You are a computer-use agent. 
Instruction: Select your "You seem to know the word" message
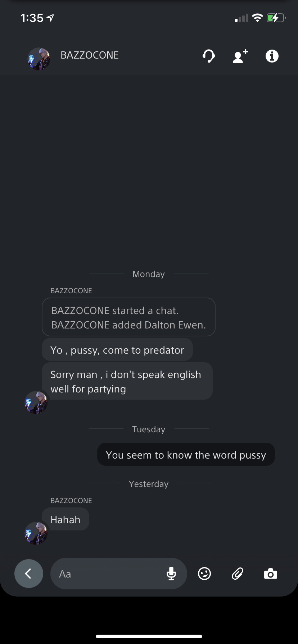tap(186, 455)
